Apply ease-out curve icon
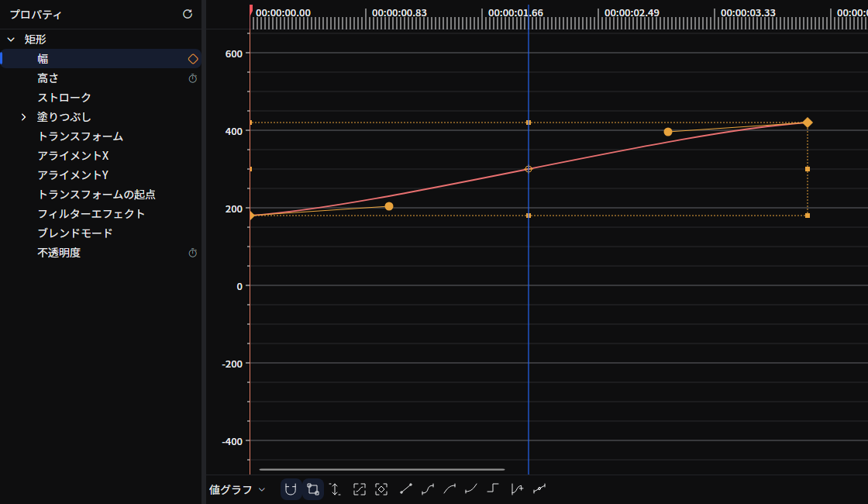This screenshot has width=868, height=504. 471,488
